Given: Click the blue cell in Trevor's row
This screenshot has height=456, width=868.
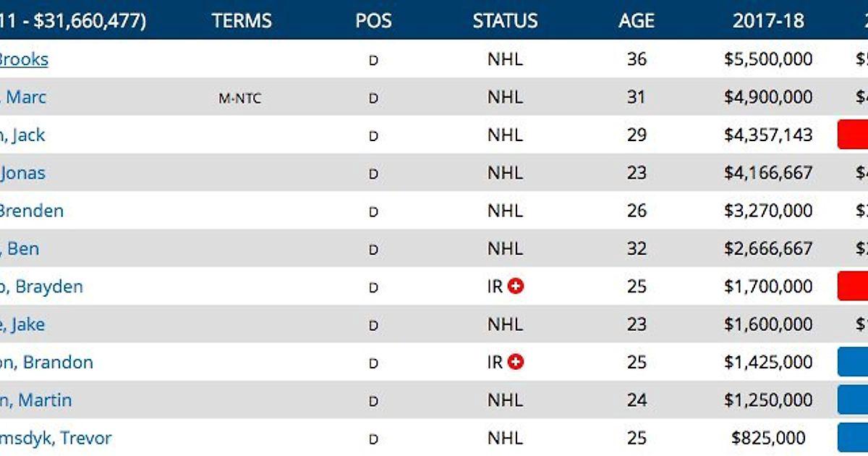Looking at the screenshot, I should click(853, 438).
